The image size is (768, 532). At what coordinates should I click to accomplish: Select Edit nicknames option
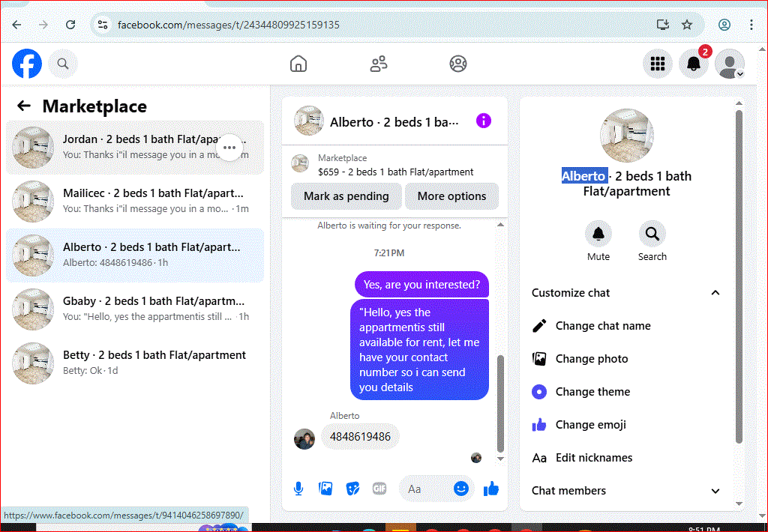click(625, 458)
